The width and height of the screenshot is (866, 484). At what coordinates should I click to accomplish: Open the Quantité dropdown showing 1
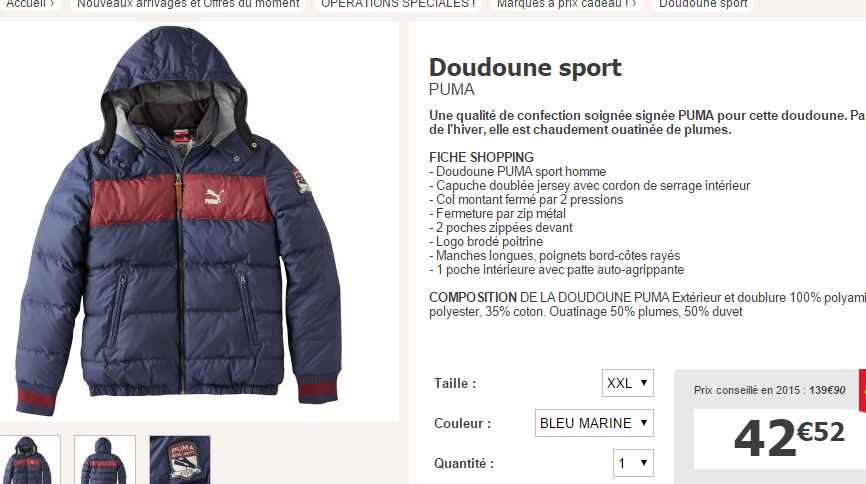(633, 463)
